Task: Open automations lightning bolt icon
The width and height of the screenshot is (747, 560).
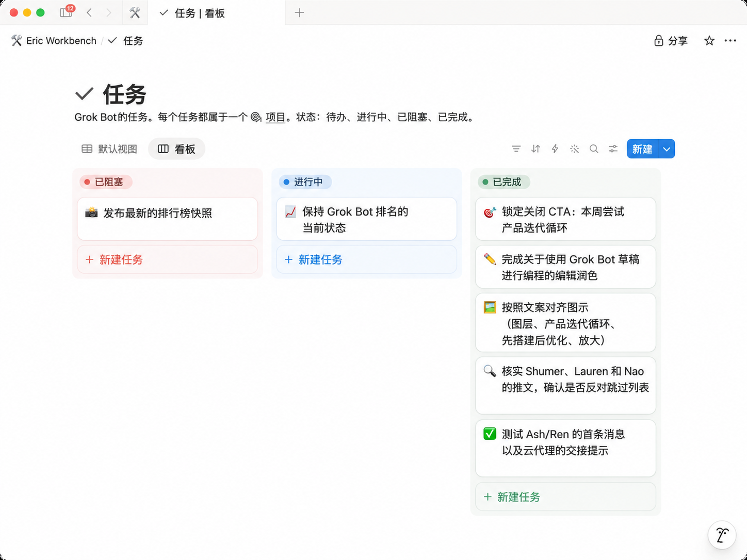Action: tap(555, 149)
